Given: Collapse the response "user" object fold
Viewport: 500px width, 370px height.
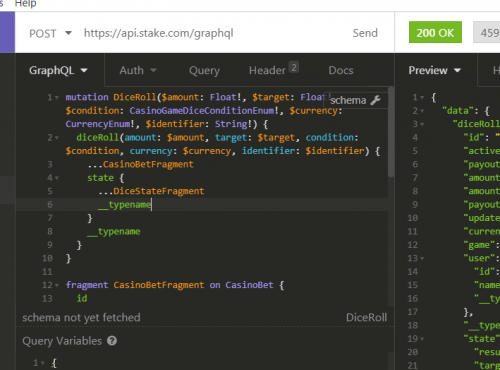Looking at the screenshot, I should coord(422,258).
